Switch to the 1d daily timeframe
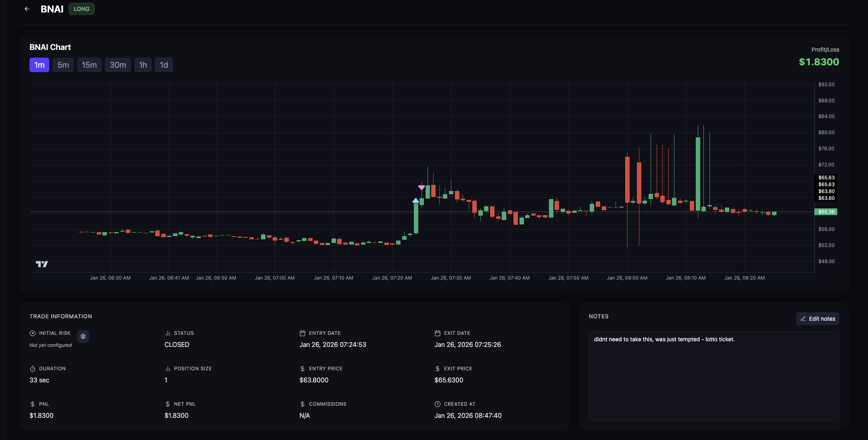 pyautogui.click(x=164, y=65)
